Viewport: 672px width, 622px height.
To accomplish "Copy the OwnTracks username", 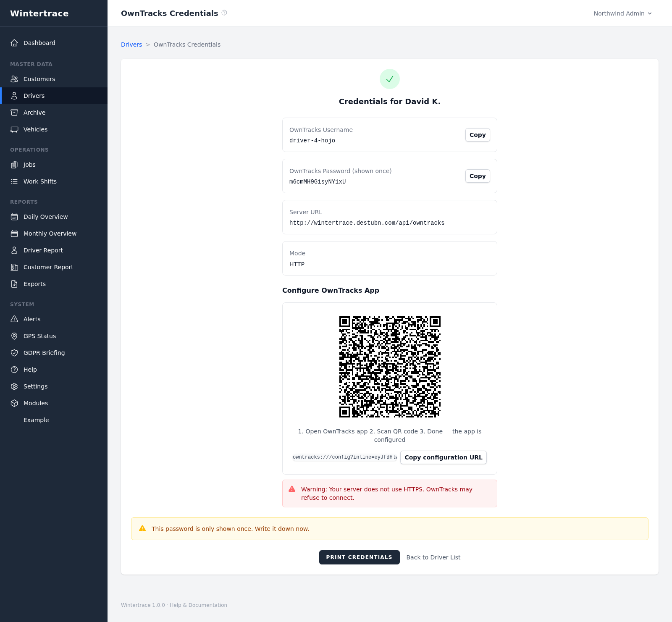I will [478, 135].
